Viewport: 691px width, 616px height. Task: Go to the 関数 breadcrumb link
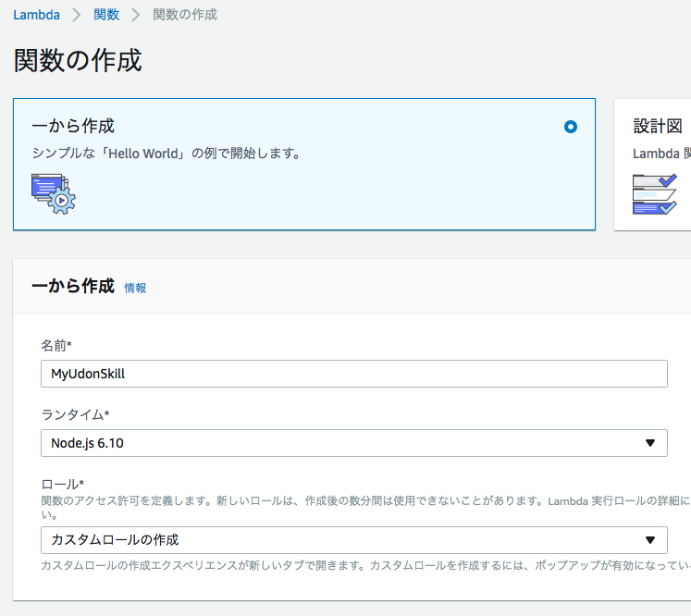click(106, 15)
